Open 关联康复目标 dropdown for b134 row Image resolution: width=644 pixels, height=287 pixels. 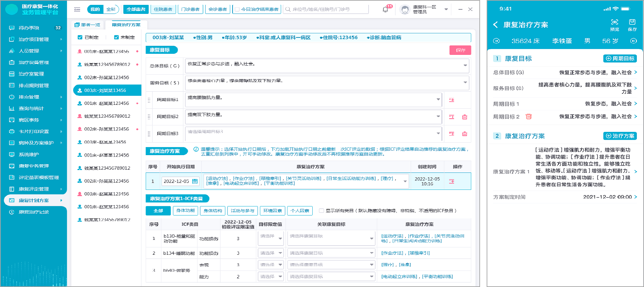pyautogui.click(x=331, y=253)
